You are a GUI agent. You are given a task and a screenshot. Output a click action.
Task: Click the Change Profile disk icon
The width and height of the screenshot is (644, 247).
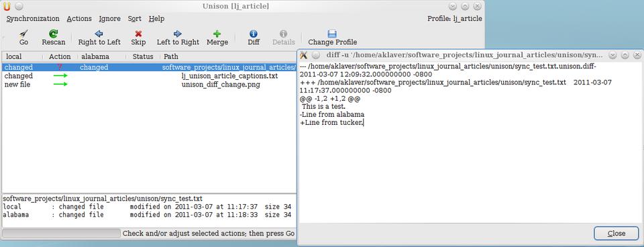coord(332,34)
